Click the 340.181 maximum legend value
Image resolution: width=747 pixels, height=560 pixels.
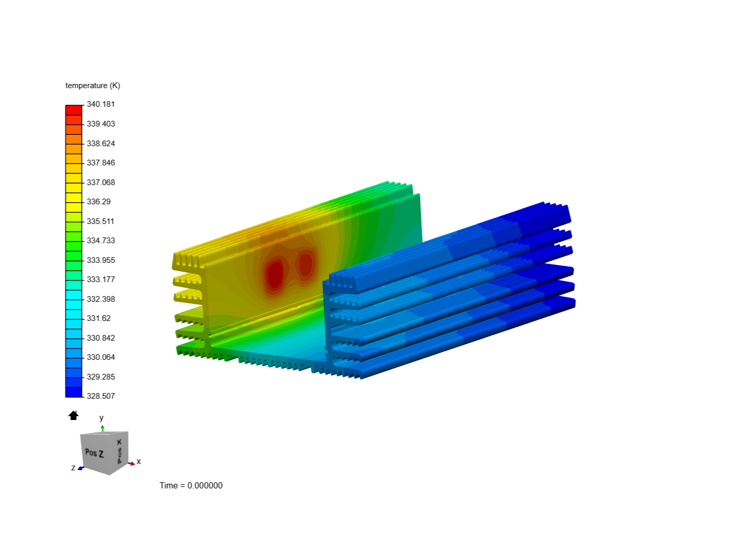point(101,104)
